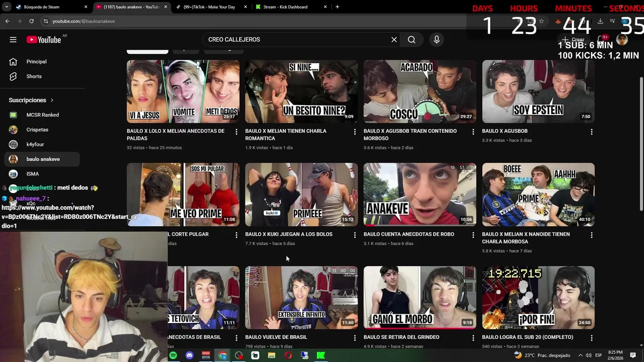
Task: Open options for Se Retira del Grindeo
Action: 473,338
